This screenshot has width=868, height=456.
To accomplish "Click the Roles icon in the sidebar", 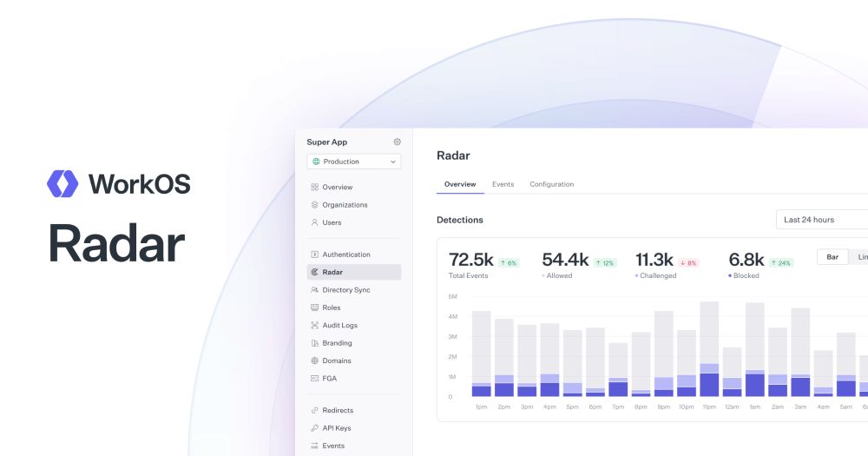I will click(314, 307).
